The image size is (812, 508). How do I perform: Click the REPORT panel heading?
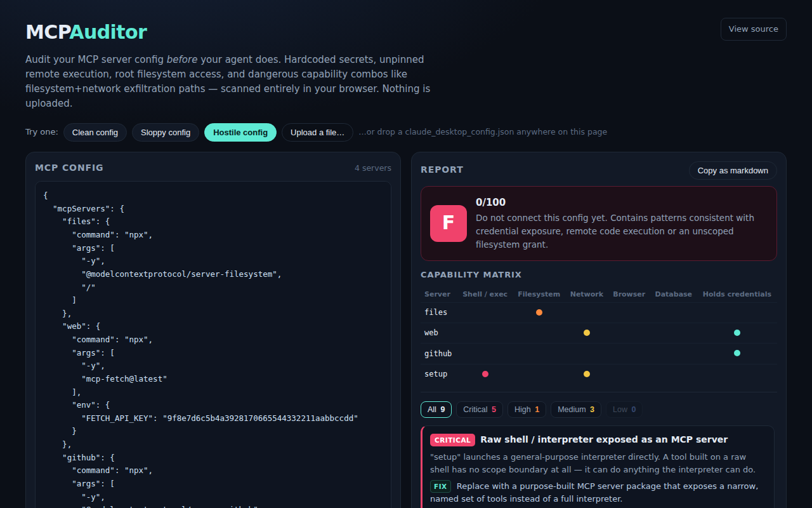pyautogui.click(x=442, y=170)
